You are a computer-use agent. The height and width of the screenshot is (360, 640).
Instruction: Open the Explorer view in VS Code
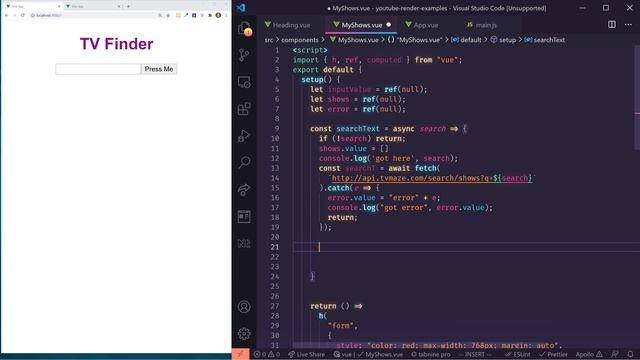click(x=244, y=28)
